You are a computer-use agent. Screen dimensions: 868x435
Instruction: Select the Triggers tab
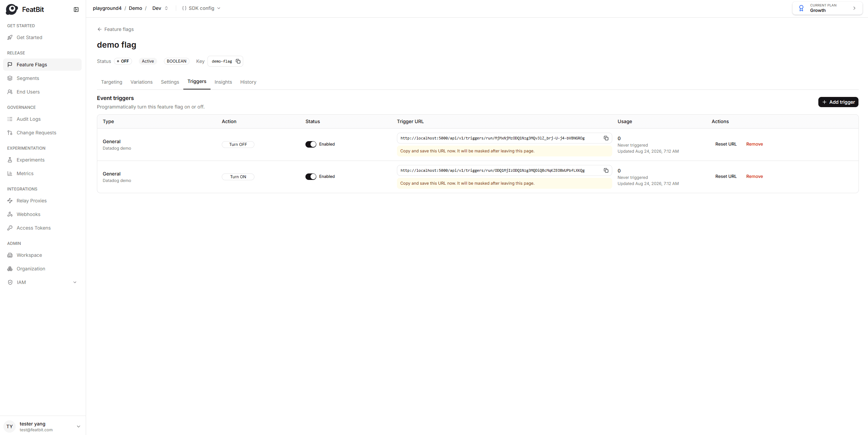pos(197,82)
